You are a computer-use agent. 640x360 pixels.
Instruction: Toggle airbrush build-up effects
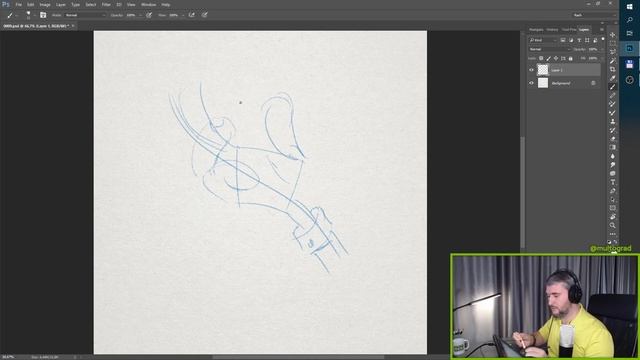pyautogui.click(x=191, y=15)
